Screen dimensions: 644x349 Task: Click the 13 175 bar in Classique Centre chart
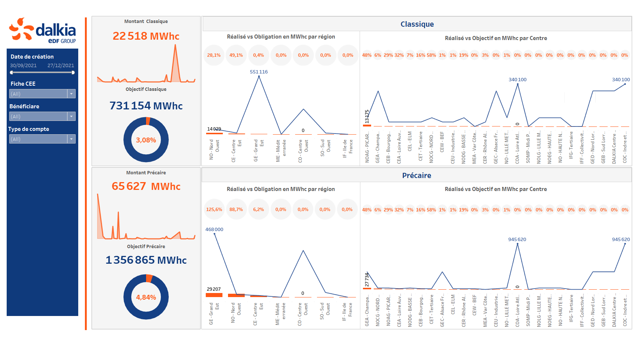click(367, 125)
